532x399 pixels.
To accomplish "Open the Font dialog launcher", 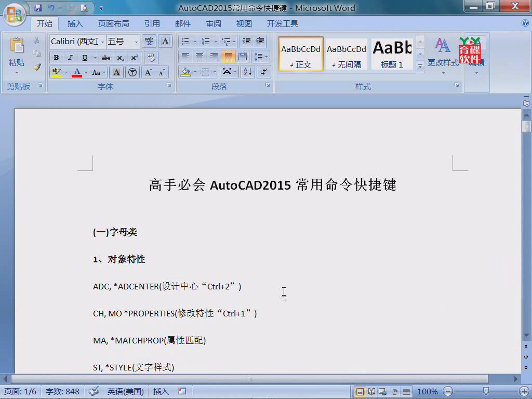I will coord(169,85).
